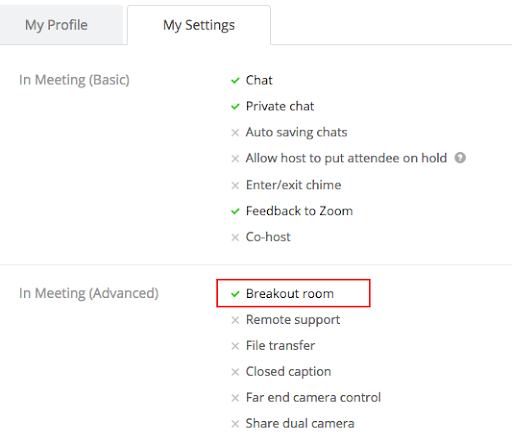Click the X icon beside Remote support
Image resolution: width=512 pixels, height=446 pixels.
click(235, 320)
